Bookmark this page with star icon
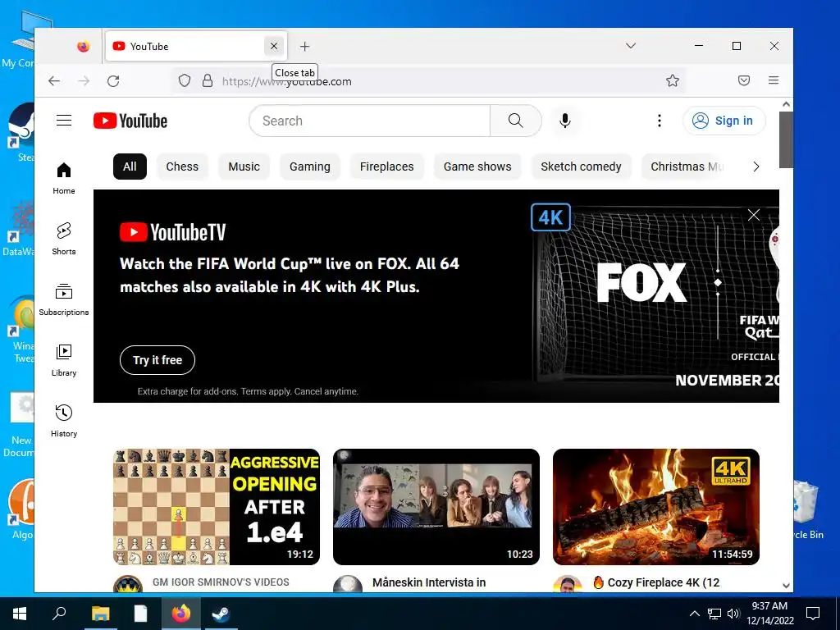This screenshot has height=630, width=840. (673, 81)
